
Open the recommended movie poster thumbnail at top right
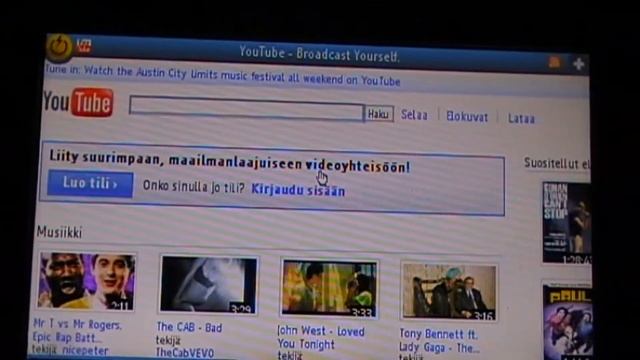(x=567, y=223)
